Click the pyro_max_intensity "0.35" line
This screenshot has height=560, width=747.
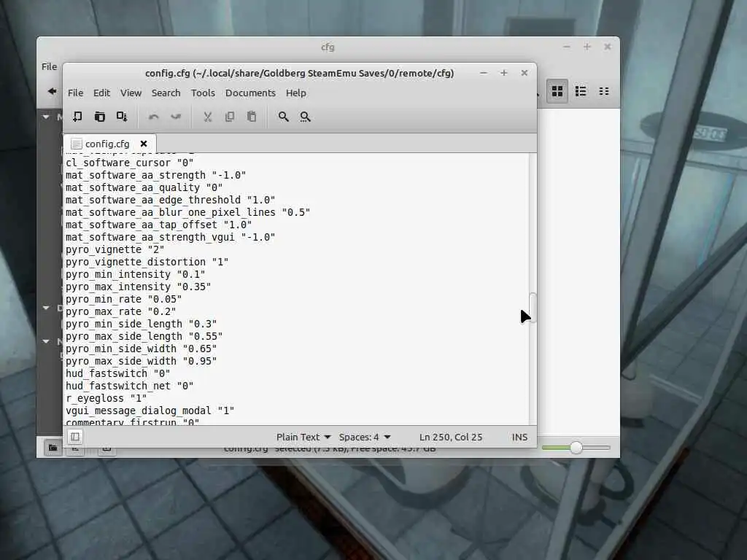(x=138, y=287)
